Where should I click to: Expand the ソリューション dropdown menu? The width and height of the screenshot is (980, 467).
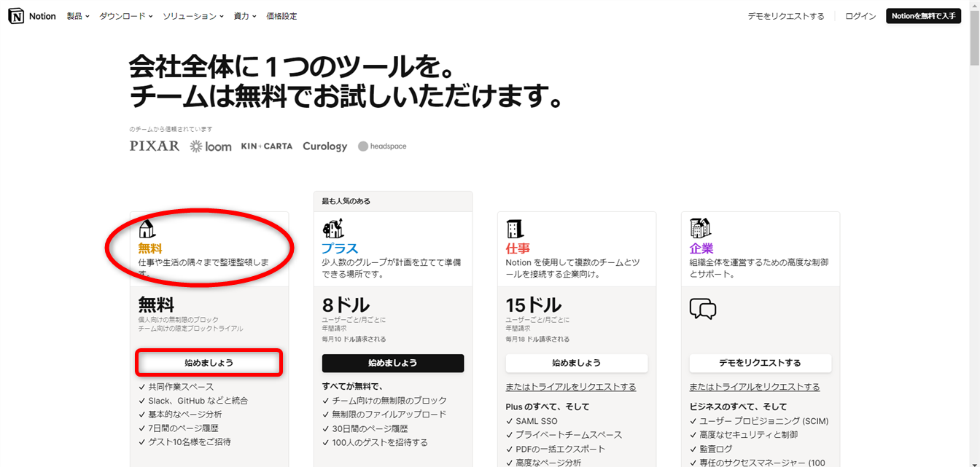coord(192,16)
